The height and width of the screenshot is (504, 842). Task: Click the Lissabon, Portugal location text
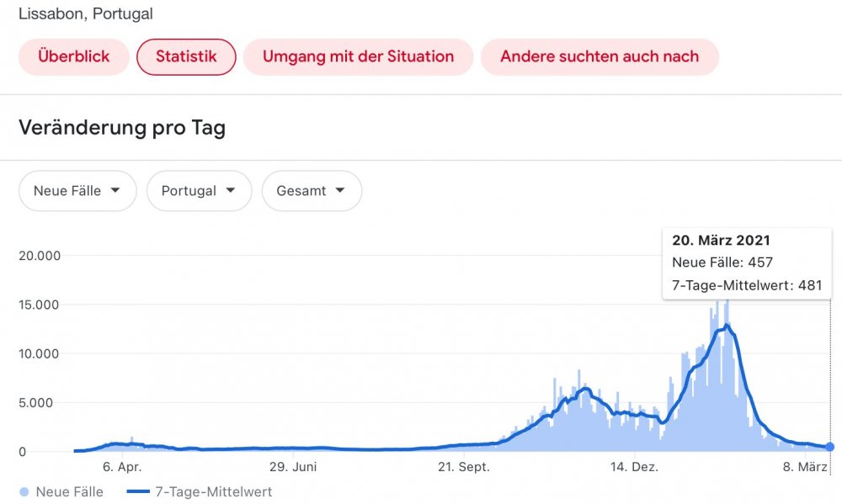86,14
